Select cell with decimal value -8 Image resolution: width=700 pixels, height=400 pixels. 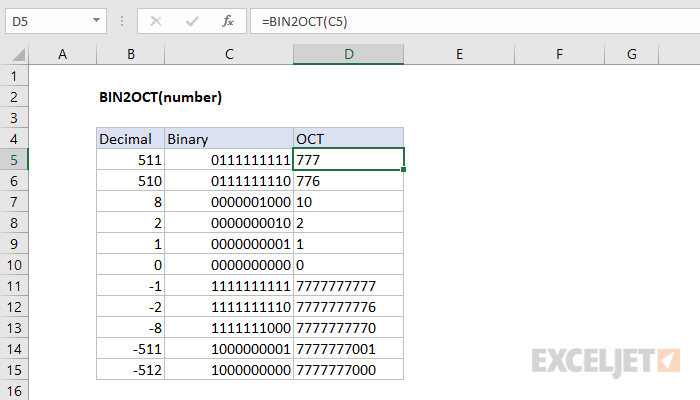click(130, 328)
